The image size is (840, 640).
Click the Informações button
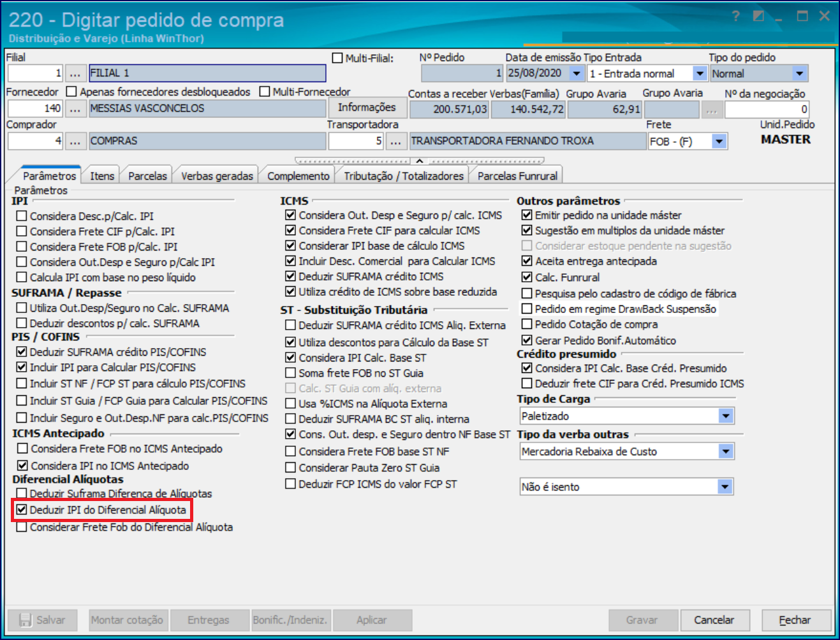pyautogui.click(x=367, y=108)
